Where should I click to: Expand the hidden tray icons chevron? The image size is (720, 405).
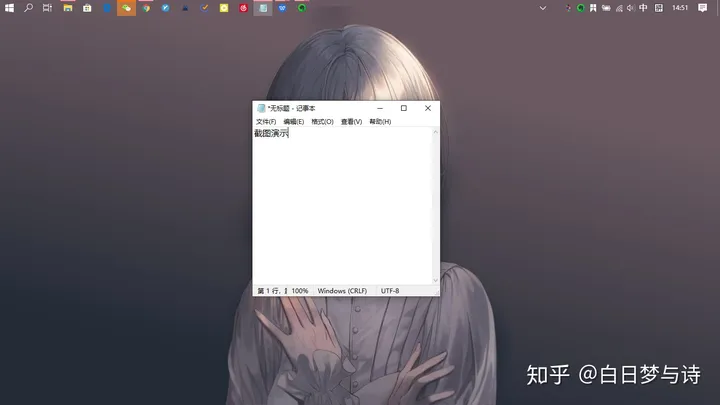543,8
